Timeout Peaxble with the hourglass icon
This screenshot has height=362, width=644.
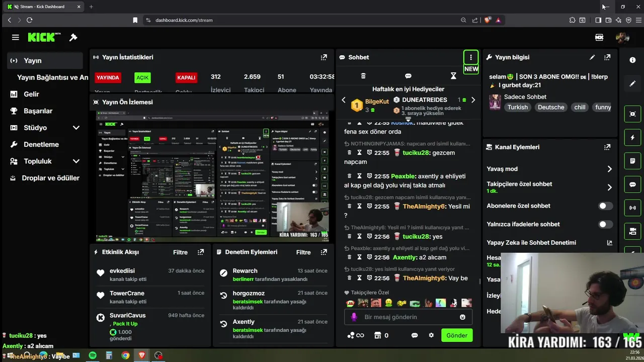[x=359, y=176]
